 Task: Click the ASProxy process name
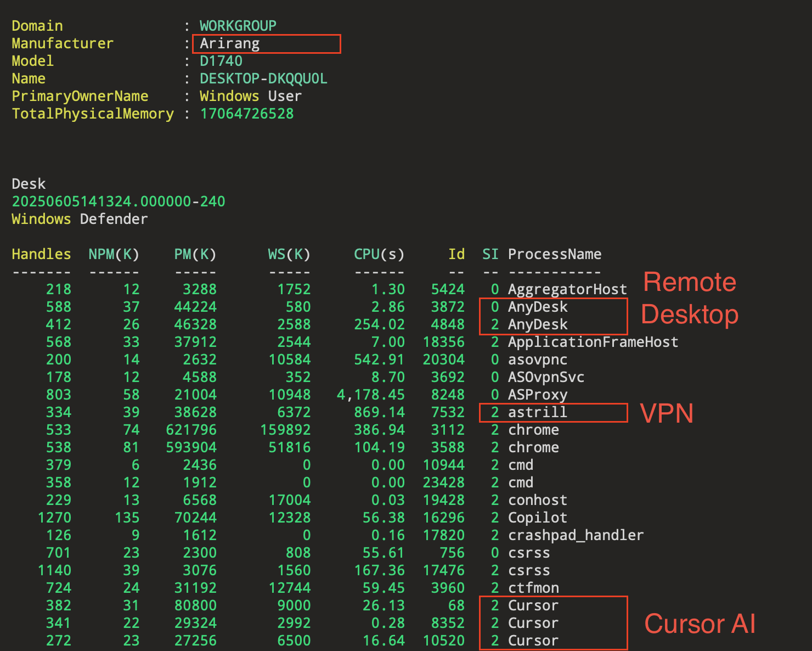pyautogui.click(x=538, y=395)
